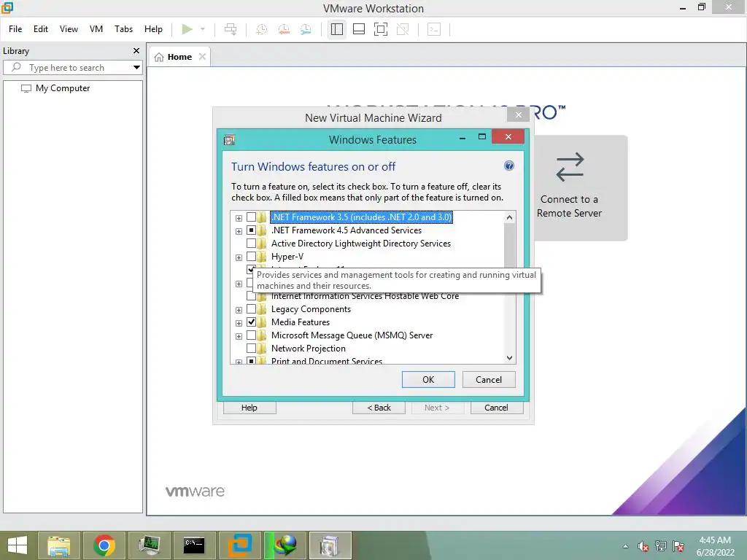The image size is (747, 560).
Task: Enter full screen mode icon
Action: coord(381,29)
